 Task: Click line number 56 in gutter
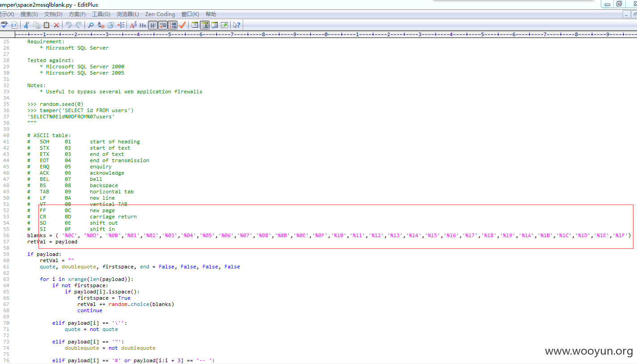pyautogui.click(x=6, y=235)
